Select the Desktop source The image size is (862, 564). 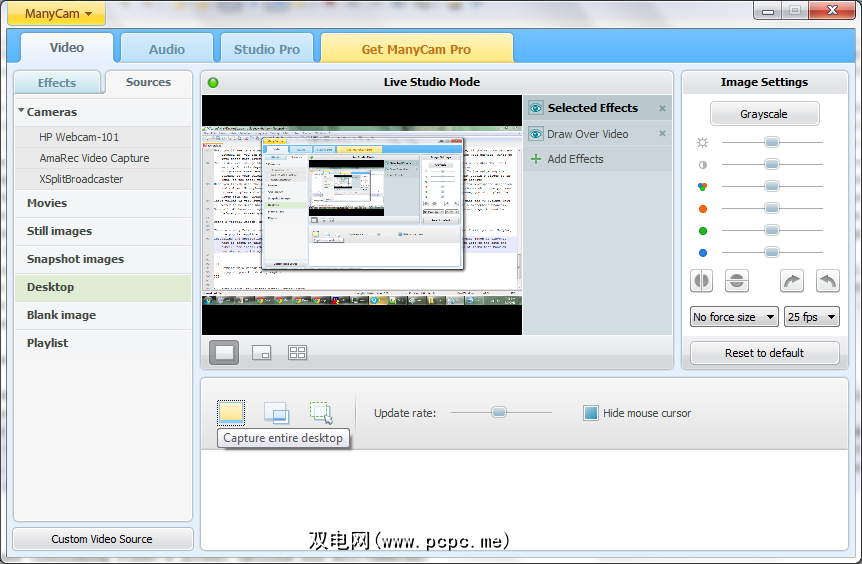coord(103,287)
